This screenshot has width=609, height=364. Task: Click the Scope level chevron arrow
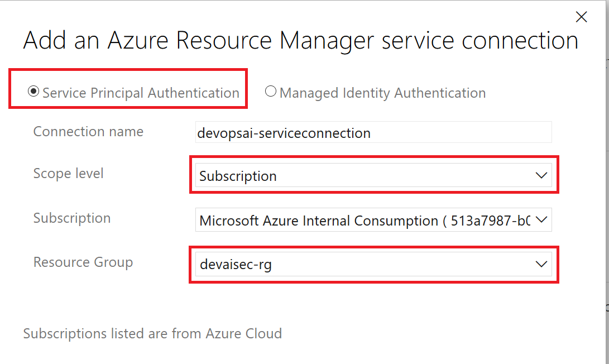coord(541,175)
